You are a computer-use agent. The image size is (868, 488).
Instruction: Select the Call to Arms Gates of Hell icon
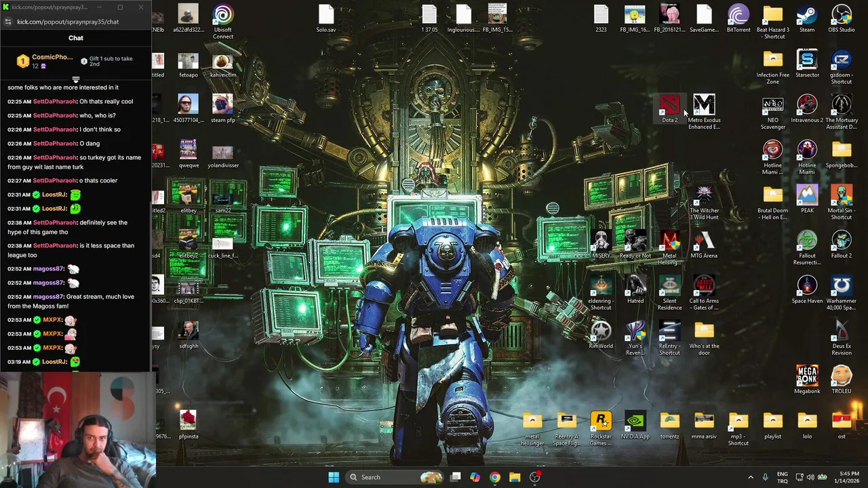coord(704,293)
